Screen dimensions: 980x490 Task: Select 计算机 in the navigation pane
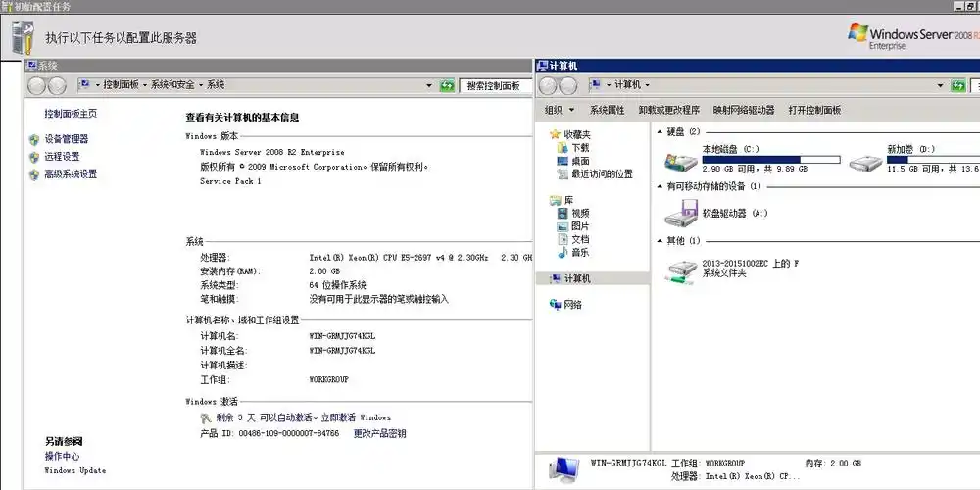click(593, 278)
